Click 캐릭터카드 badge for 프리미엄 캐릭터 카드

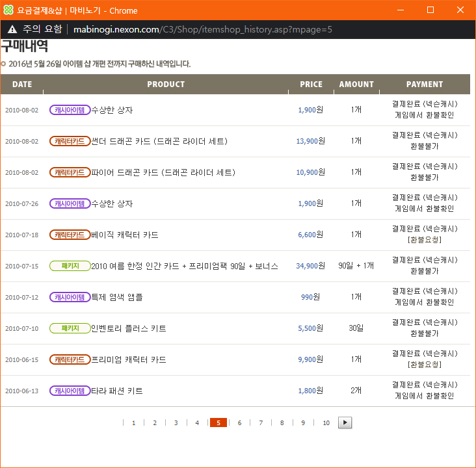tap(70, 359)
